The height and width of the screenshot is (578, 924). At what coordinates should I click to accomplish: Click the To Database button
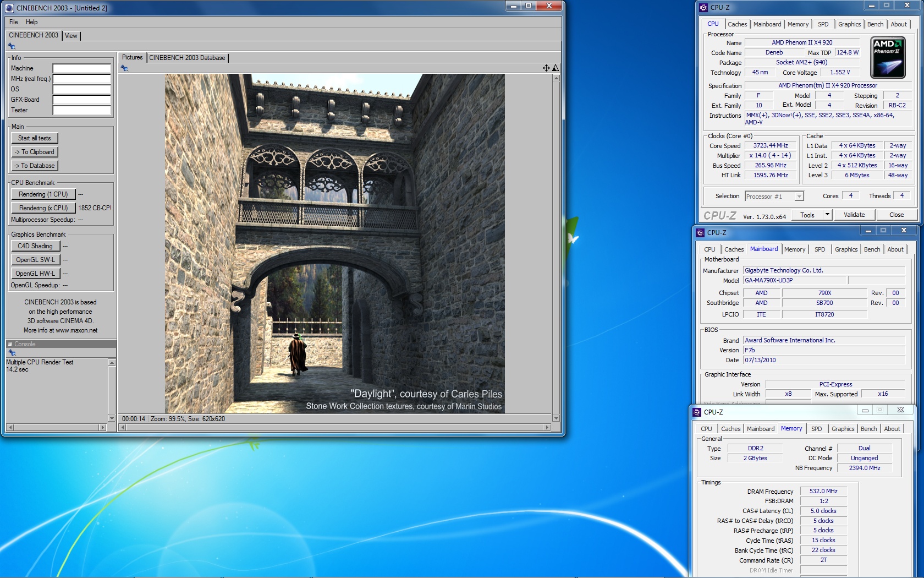[x=35, y=166]
